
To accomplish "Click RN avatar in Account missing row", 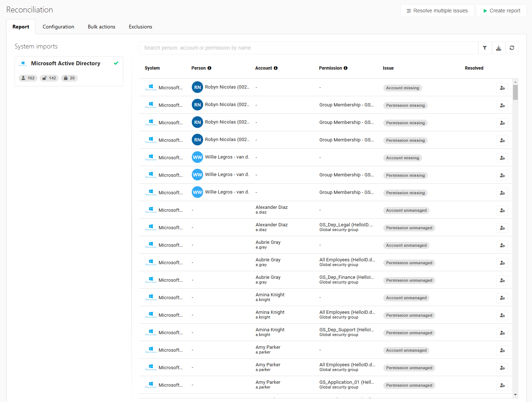I will click(197, 87).
